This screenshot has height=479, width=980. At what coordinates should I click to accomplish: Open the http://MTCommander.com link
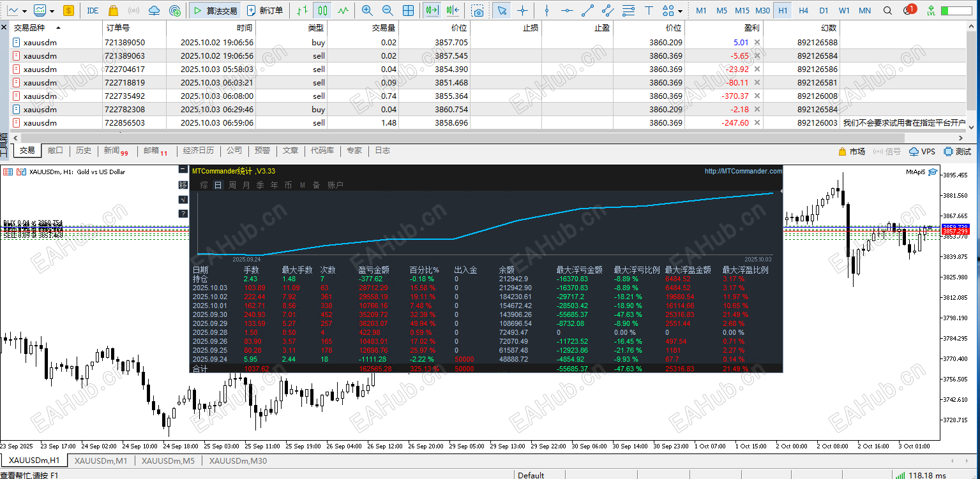click(x=743, y=171)
